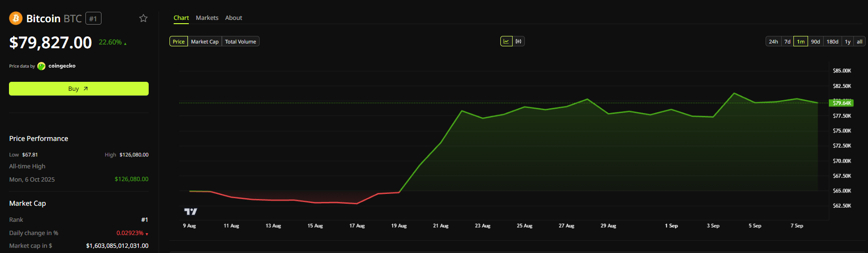Screen dimensions: 868x253
Task: Set chart range to 24h
Action: (x=774, y=42)
